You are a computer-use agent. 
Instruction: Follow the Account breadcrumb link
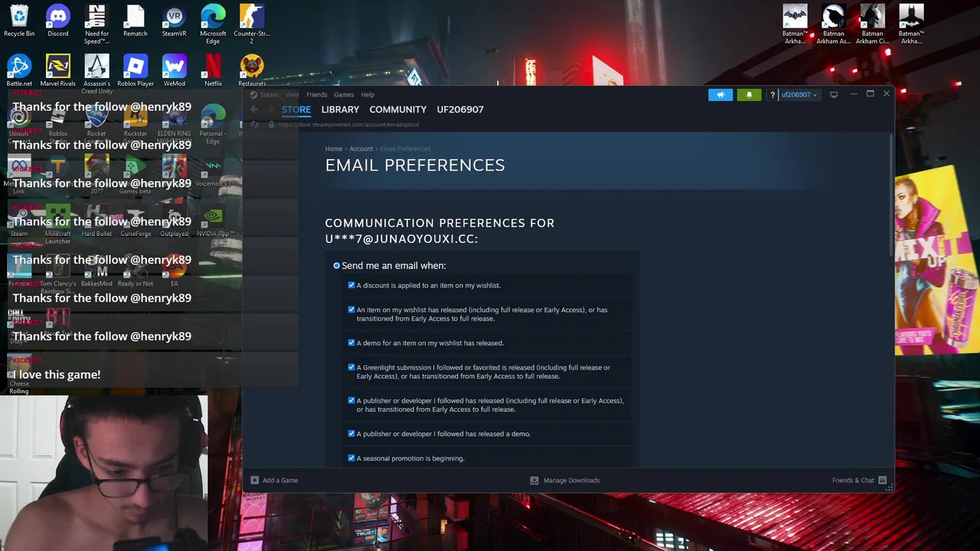(x=361, y=148)
